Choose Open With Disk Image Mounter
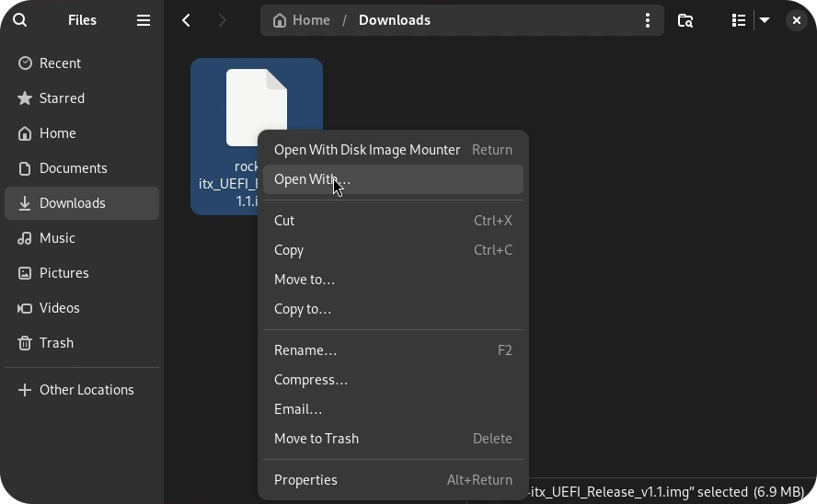This screenshot has height=504, width=817. 393,150
